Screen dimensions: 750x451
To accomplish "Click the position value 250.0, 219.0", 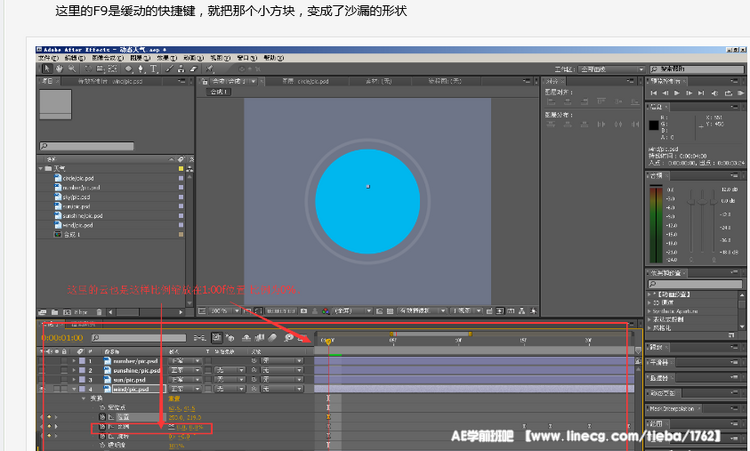I will coord(185,418).
